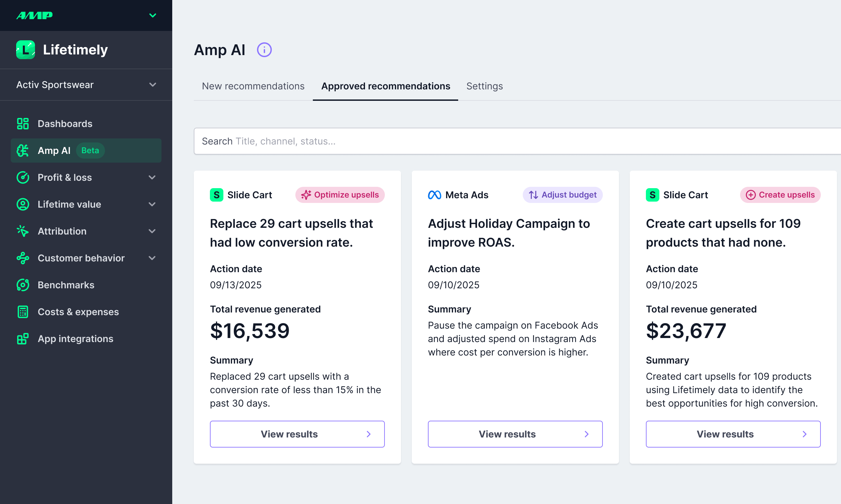This screenshot has height=504, width=841.
Task: Click the Lifetimely logo icon
Action: [26, 50]
